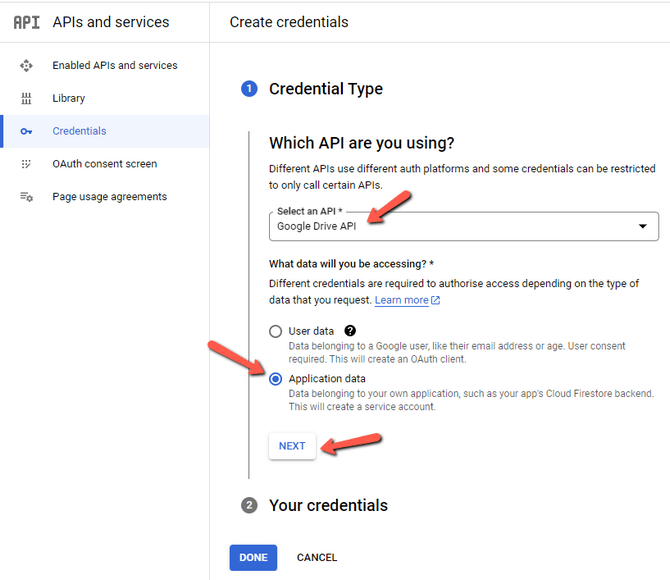
Task: Click the API logo icon
Action: coord(26,22)
